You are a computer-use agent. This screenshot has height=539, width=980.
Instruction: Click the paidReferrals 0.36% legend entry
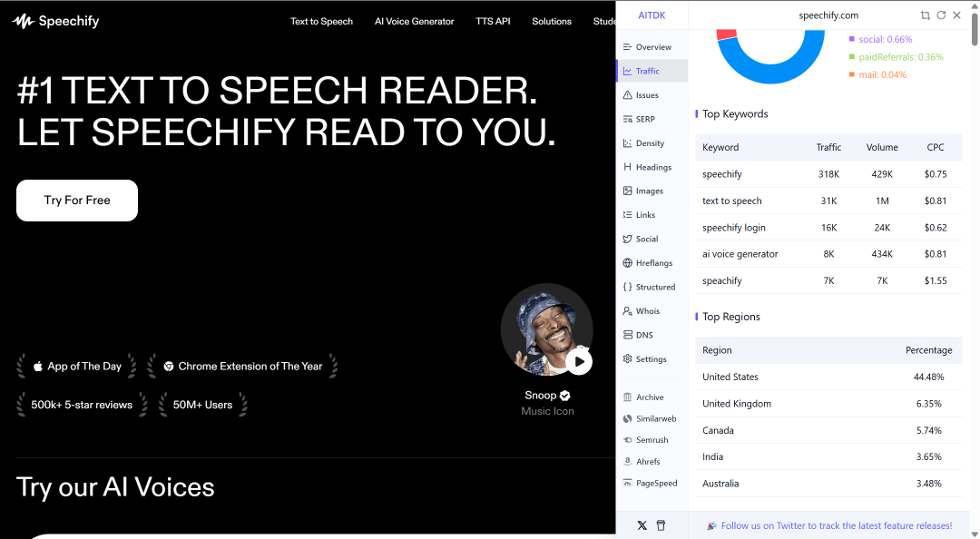897,57
